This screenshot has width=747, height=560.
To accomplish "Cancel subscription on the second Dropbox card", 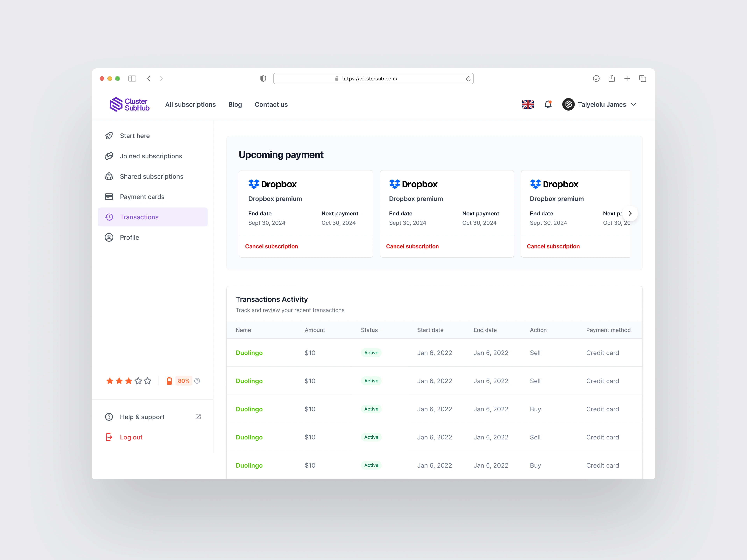I will coord(412,246).
